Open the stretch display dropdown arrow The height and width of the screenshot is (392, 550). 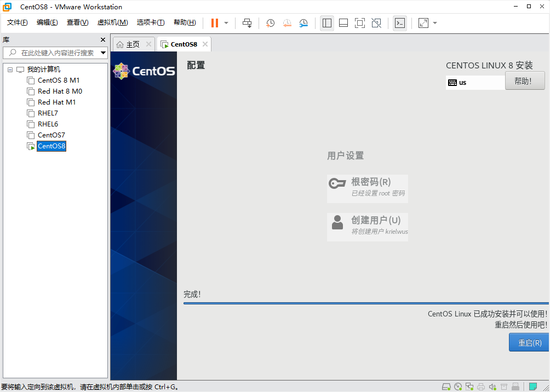click(x=435, y=23)
